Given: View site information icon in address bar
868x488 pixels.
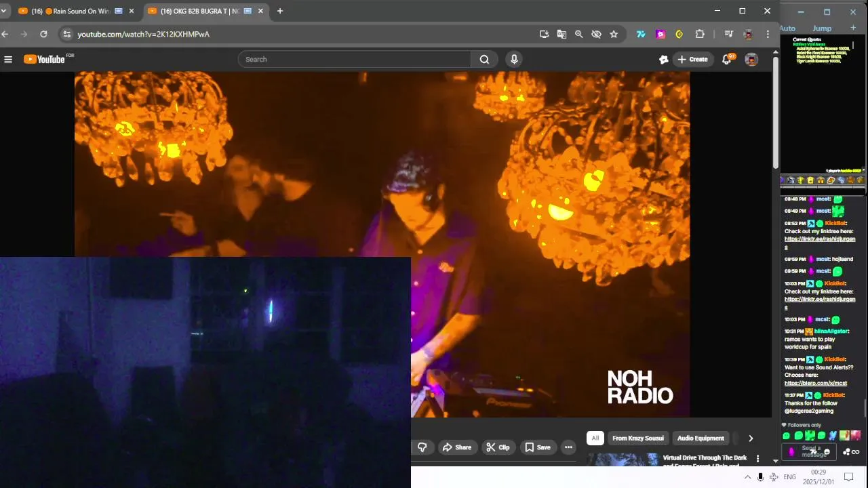Looking at the screenshot, I should coord(66,34).
